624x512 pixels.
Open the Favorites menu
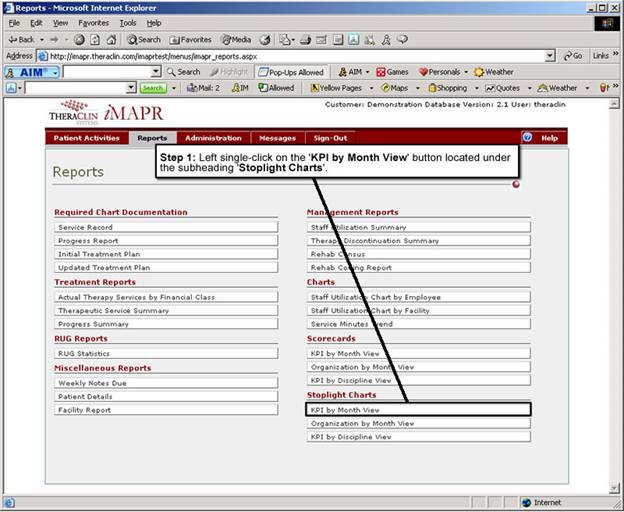94,23
